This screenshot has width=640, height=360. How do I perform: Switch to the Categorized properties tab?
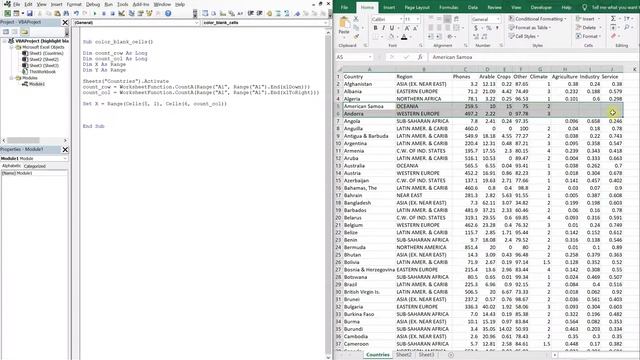click(35, 166)
